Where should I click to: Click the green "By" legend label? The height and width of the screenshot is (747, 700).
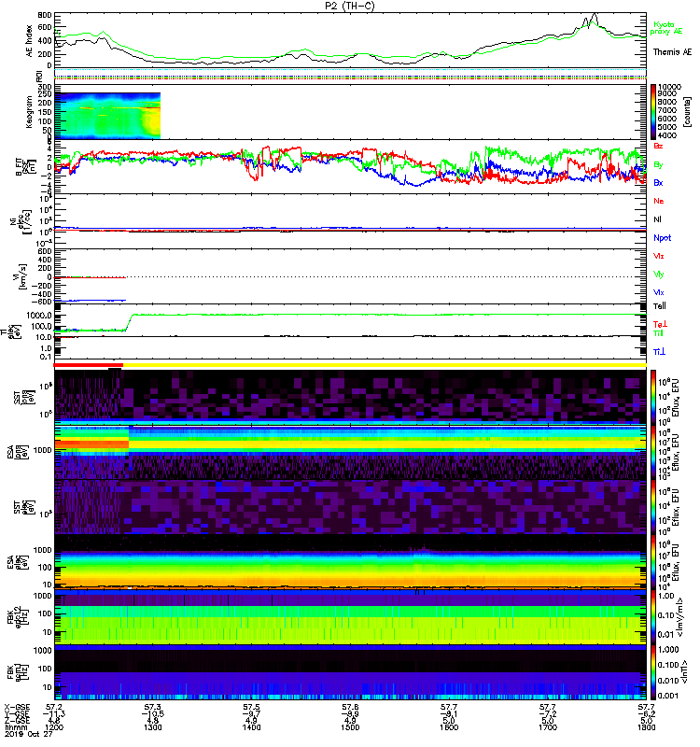tap(658, 165)
